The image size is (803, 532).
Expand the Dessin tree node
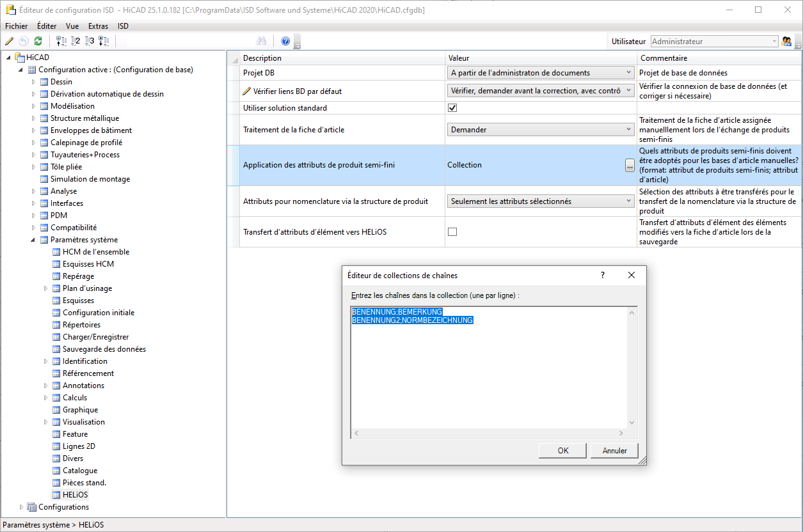(34, 82)
